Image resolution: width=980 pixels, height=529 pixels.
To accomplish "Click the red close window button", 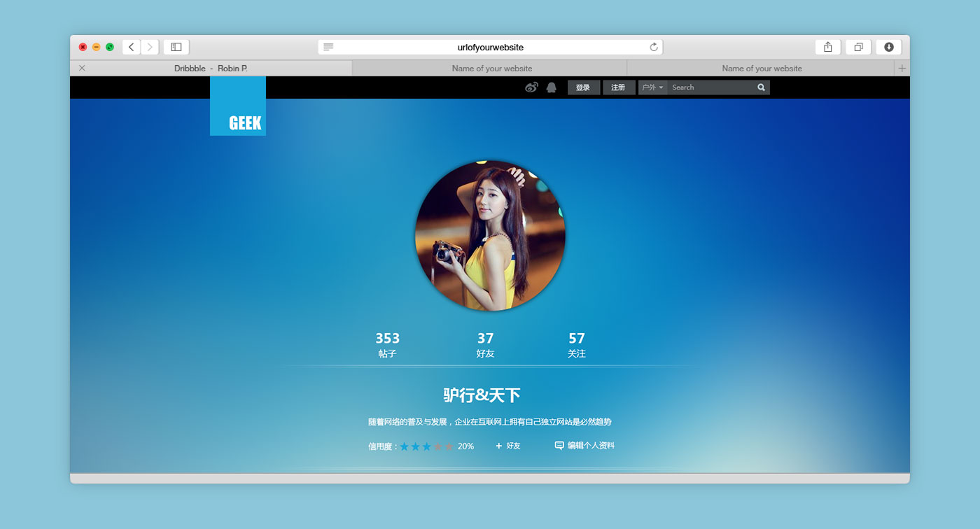I will point(83,47).
